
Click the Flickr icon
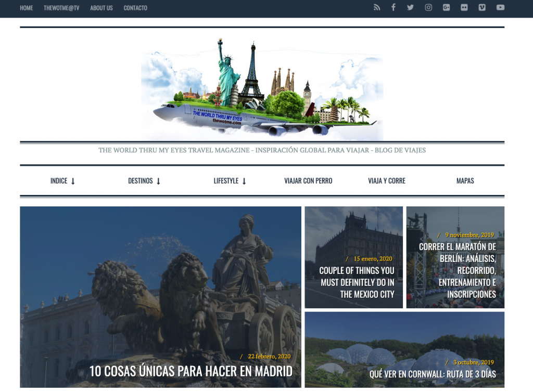(x=464, y=8)
